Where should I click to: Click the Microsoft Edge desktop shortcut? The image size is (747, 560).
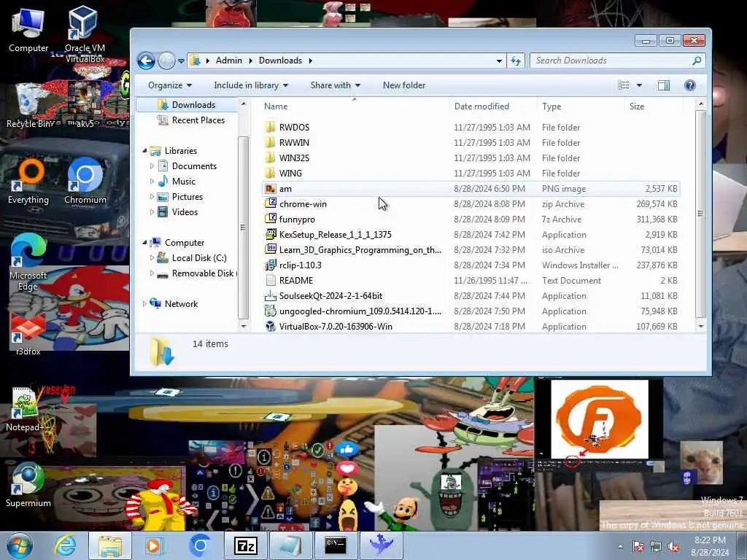click(28, 262)
